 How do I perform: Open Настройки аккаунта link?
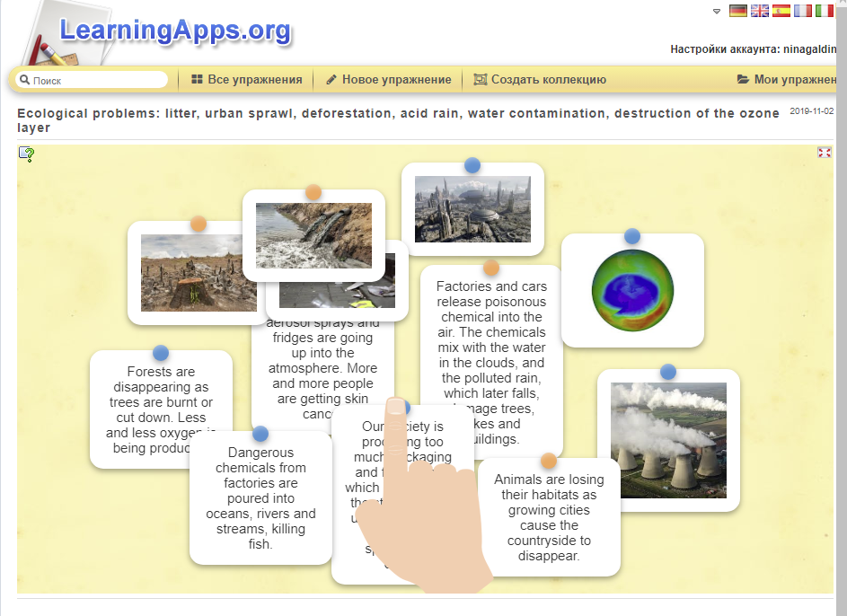[x=753, y=49]
